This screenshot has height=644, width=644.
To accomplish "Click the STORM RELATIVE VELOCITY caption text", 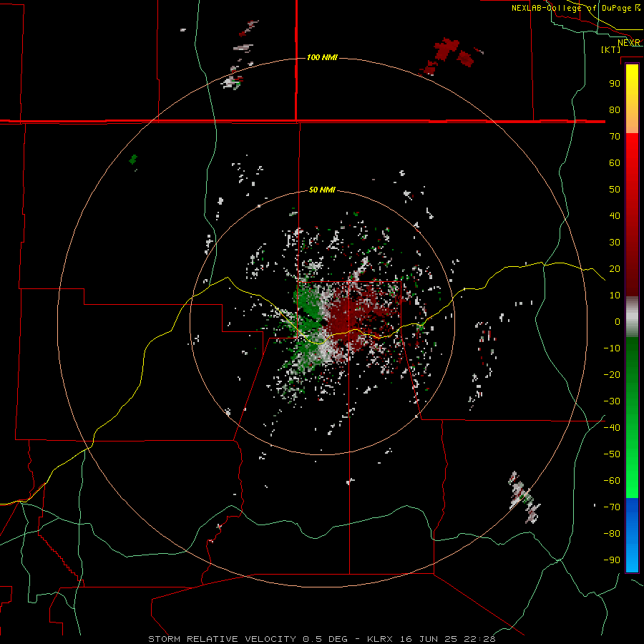I will 222,639.
